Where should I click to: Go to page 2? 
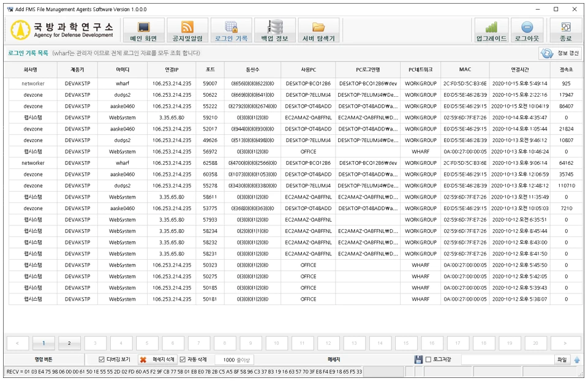click(69, 343)
